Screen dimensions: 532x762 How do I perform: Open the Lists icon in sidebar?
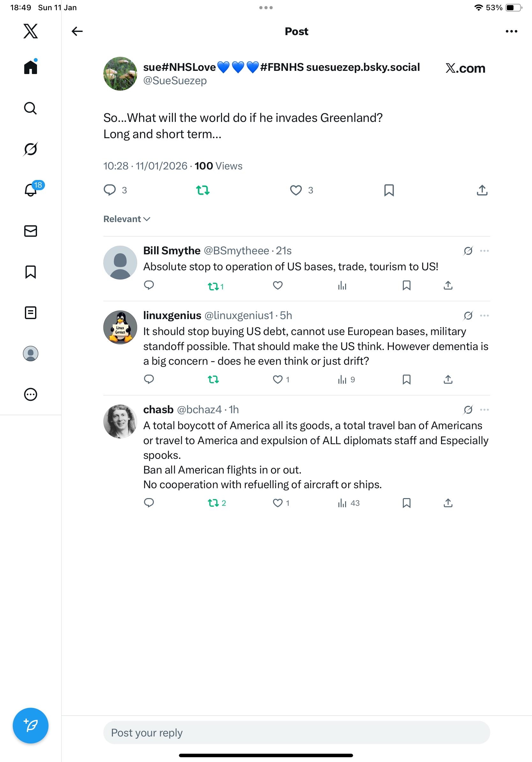tap(31, 313)
